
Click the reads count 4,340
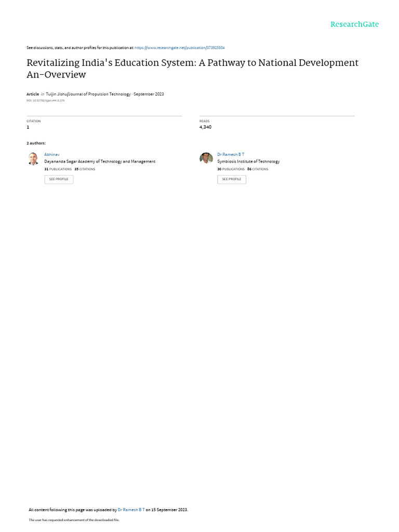point(205,127)
